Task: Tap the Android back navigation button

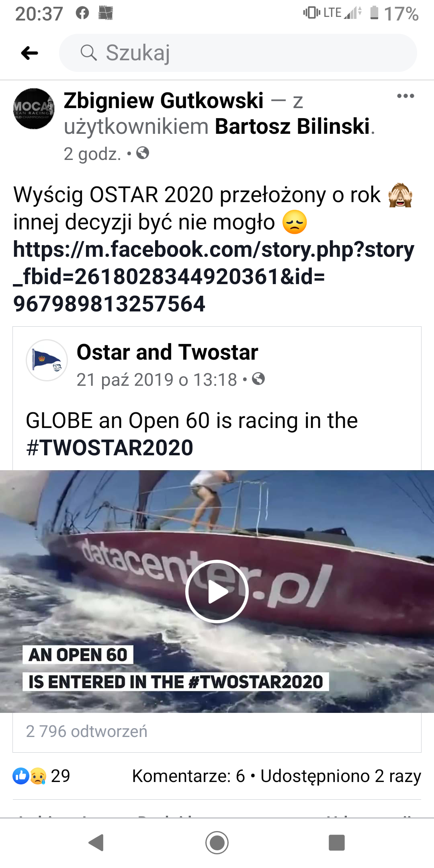Action: pyautogui.click(x=96, y=843)
